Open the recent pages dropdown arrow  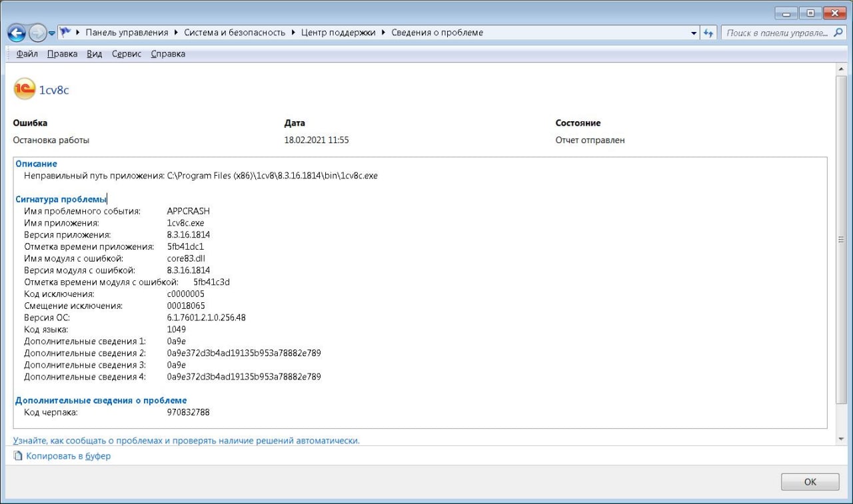point(52,33)
